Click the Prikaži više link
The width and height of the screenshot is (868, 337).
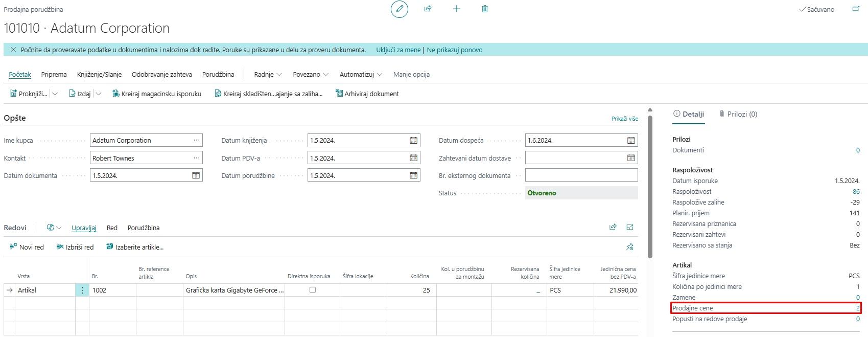[624, 119]
